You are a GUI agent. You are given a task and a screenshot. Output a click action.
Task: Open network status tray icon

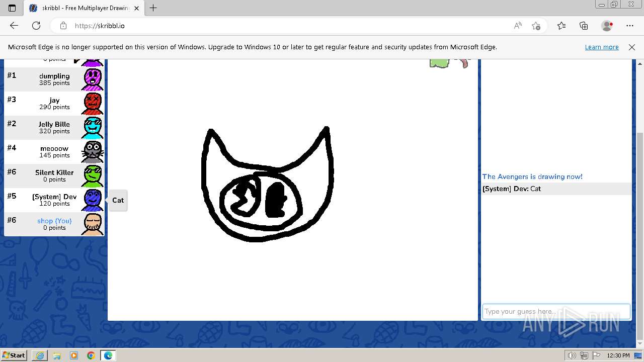pyautogui.click(x=584, y=355)
